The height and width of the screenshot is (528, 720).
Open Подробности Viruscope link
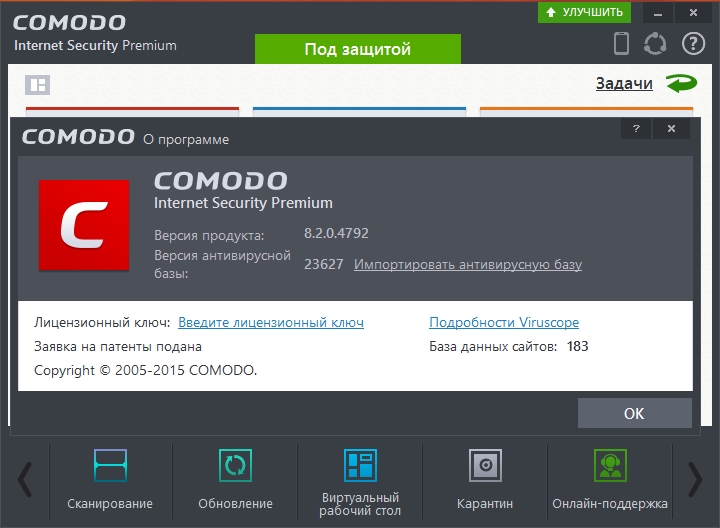[504, 322]
